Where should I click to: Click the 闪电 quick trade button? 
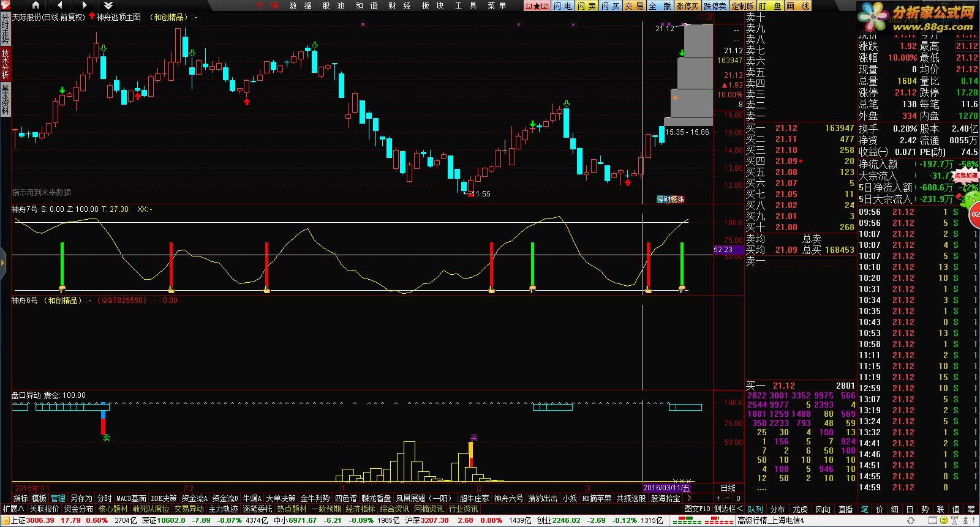(x=562, y=6)
